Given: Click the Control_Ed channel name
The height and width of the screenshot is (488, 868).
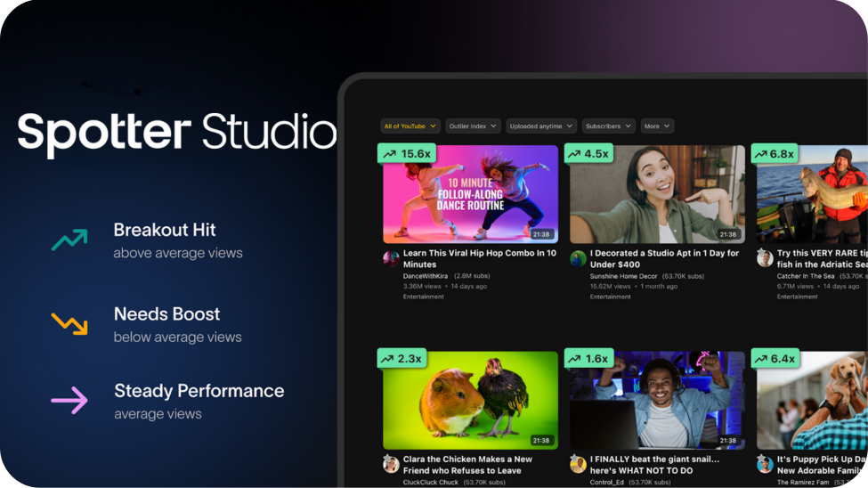Looking at the screenshot, I should tap(607, 482).
